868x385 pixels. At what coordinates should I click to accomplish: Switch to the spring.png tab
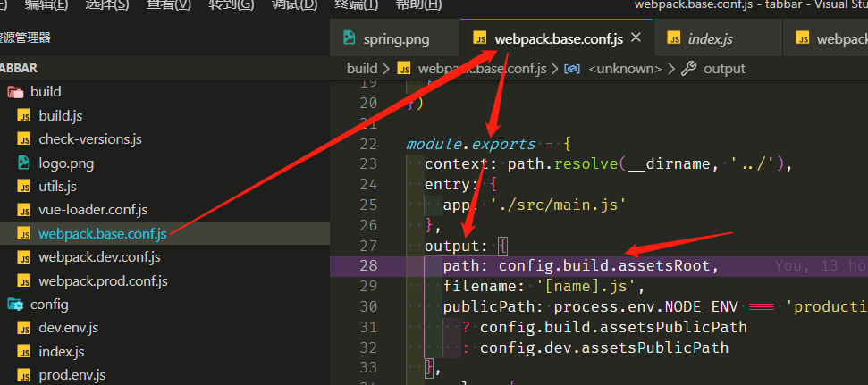395,38
